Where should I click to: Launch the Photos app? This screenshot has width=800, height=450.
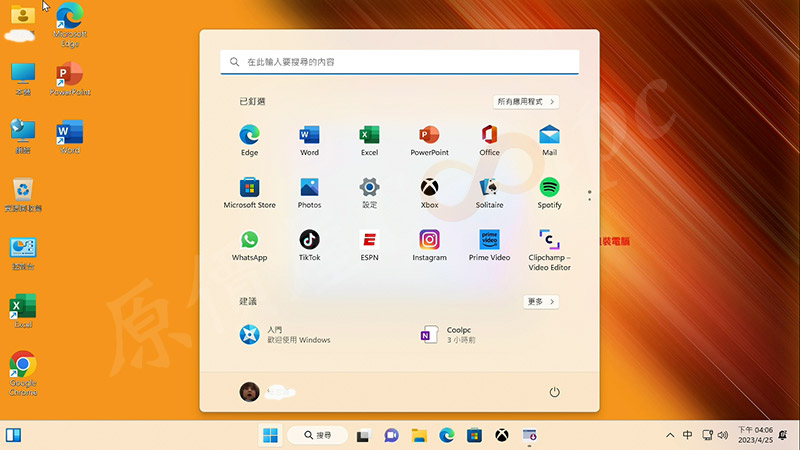[x=309, y=193]
